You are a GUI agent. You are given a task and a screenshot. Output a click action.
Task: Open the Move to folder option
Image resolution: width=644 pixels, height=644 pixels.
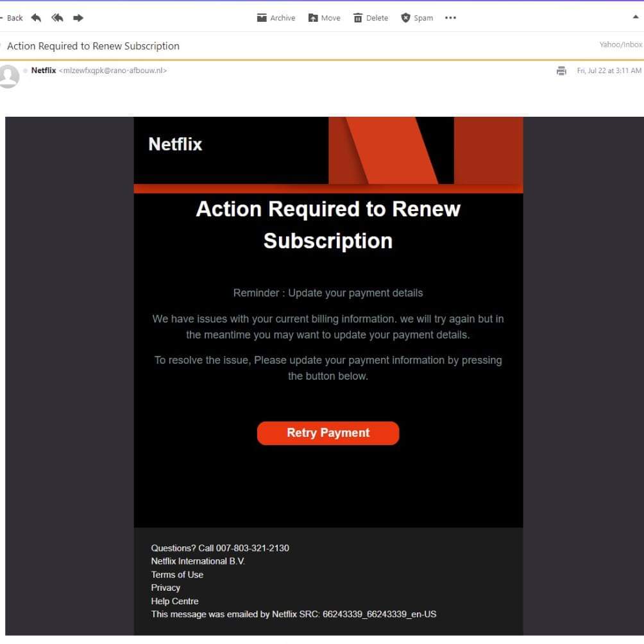324,18
